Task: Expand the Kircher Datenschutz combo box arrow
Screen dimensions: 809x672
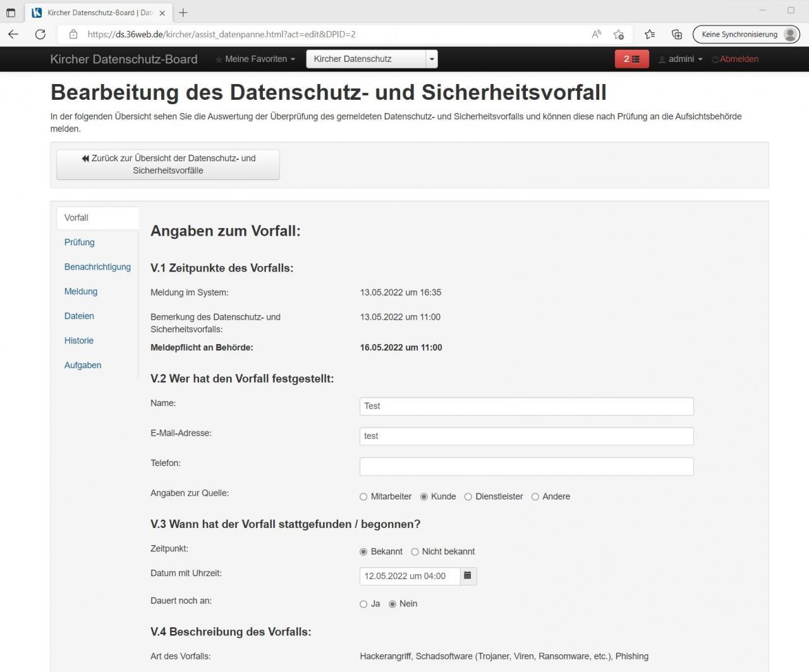Action: 432,59
